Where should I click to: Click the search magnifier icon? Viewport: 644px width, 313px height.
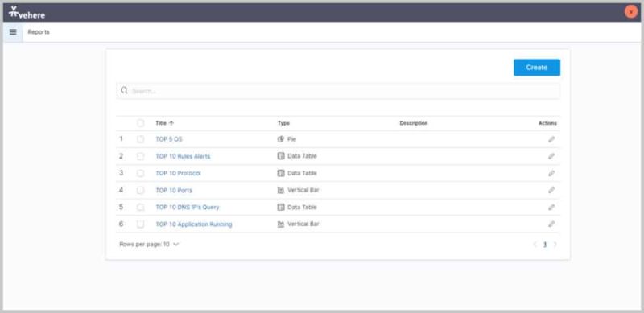click(124, 90)
